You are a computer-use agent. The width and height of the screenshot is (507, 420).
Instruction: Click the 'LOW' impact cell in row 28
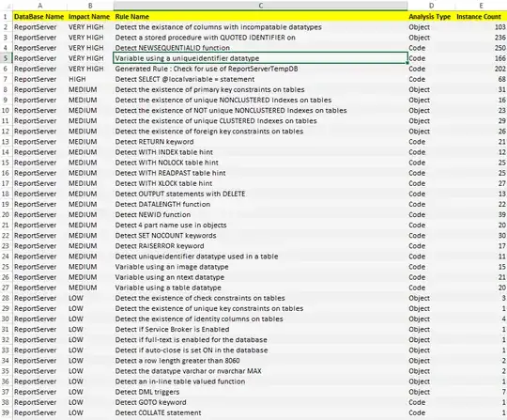pos(90,298)
